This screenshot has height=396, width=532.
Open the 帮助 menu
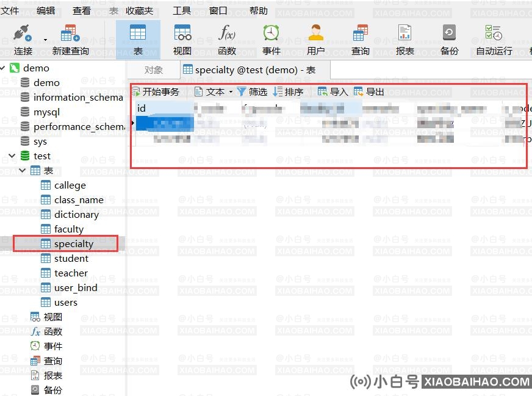pyautogui.click(x=259, y=10)
